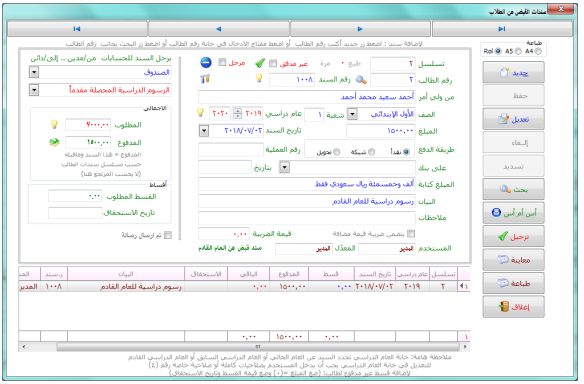
Task: Click the ملاحظات notes input field
Action: point(307,218)
